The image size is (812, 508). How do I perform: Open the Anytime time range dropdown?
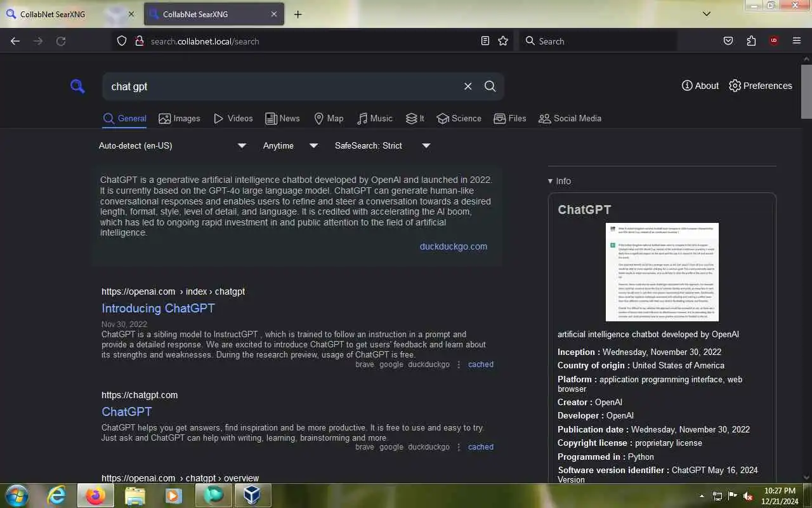click(291, 145)
